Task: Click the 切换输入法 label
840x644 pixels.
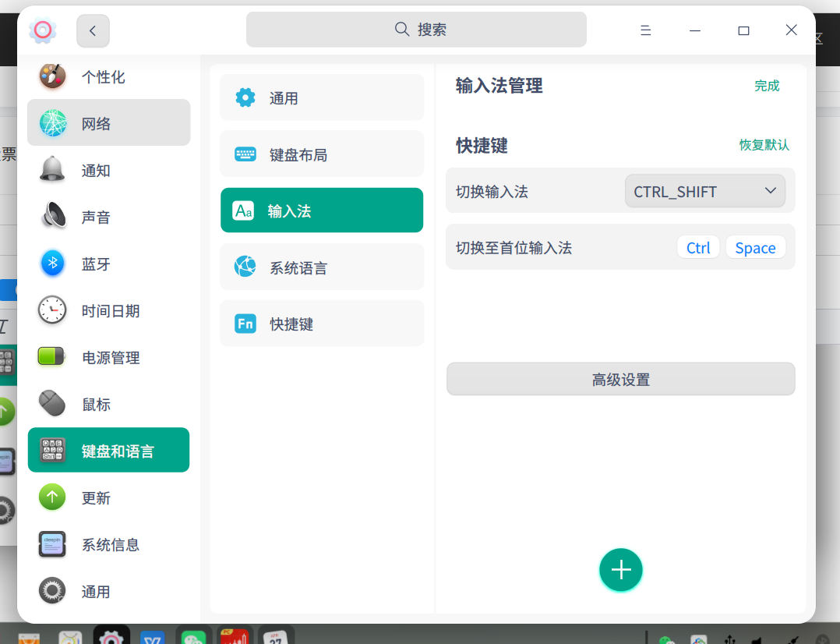Action: click(x=492, y=192)
